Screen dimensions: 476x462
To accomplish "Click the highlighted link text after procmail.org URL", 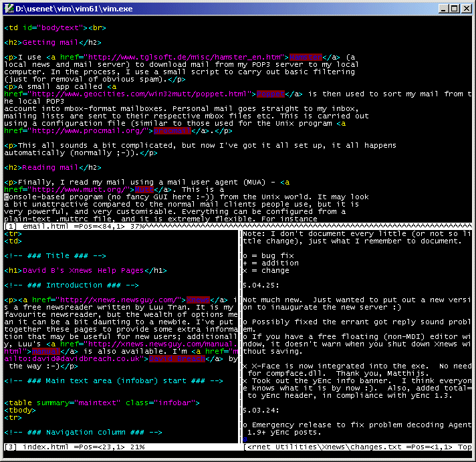I will 168,131.
